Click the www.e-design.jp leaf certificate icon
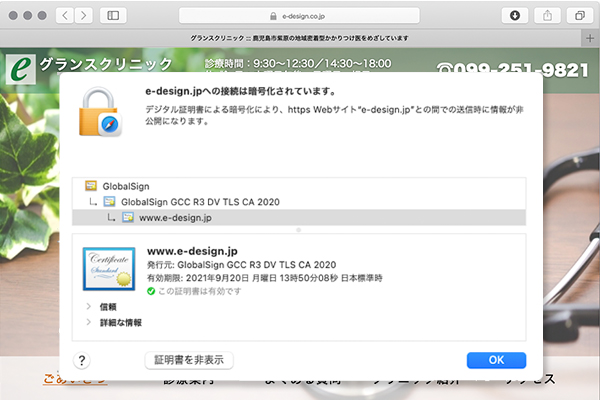This screenshot has height=400, width=600. tap(128, 217)
